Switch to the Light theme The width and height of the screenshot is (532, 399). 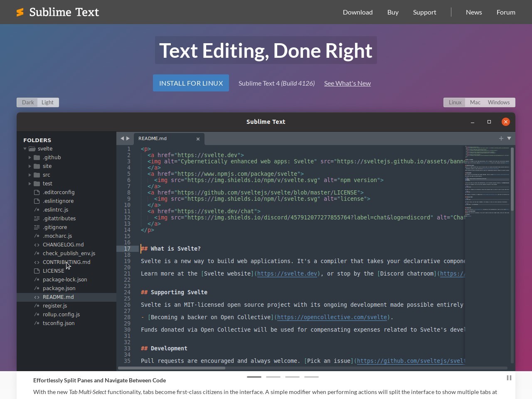coord(47,102)
